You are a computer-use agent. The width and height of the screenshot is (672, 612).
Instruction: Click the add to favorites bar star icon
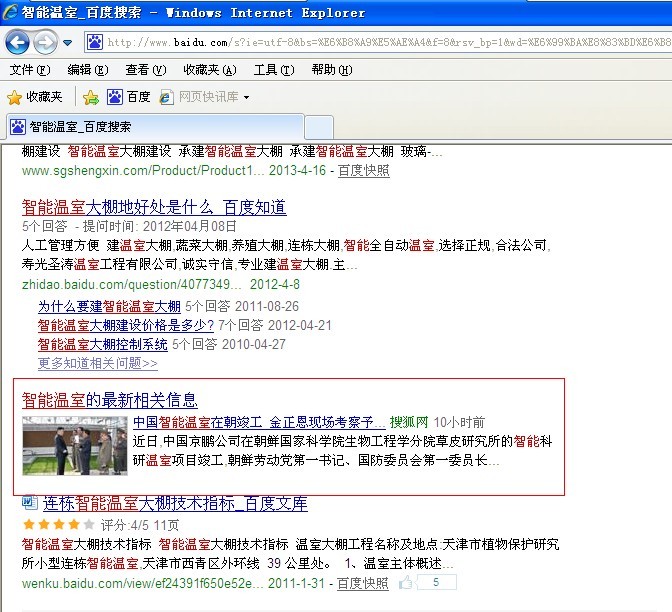tap(91, 97)
